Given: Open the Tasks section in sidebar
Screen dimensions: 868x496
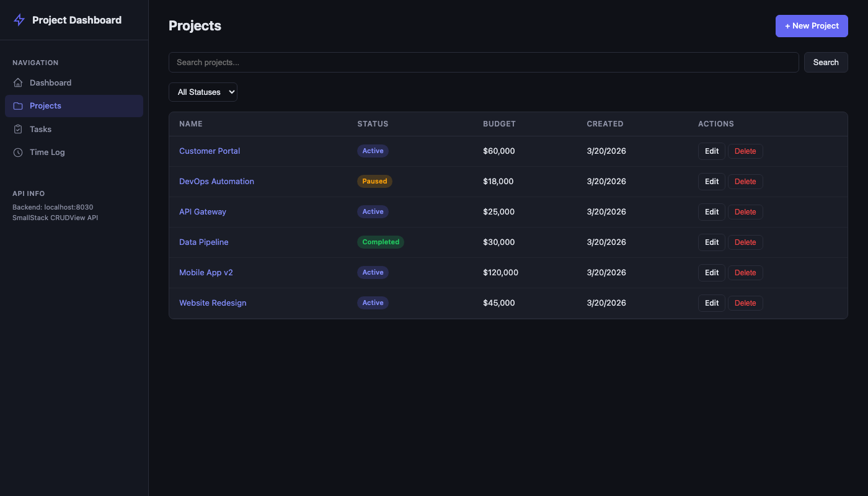Looking at the screenshot, I should click(x=40, y=129).
